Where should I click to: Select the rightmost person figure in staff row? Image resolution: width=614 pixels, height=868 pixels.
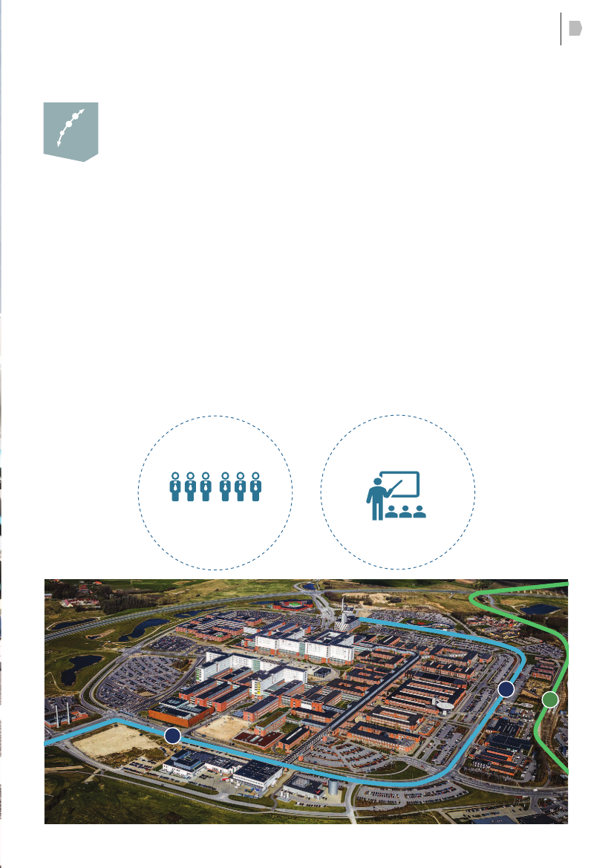[255, 487]
